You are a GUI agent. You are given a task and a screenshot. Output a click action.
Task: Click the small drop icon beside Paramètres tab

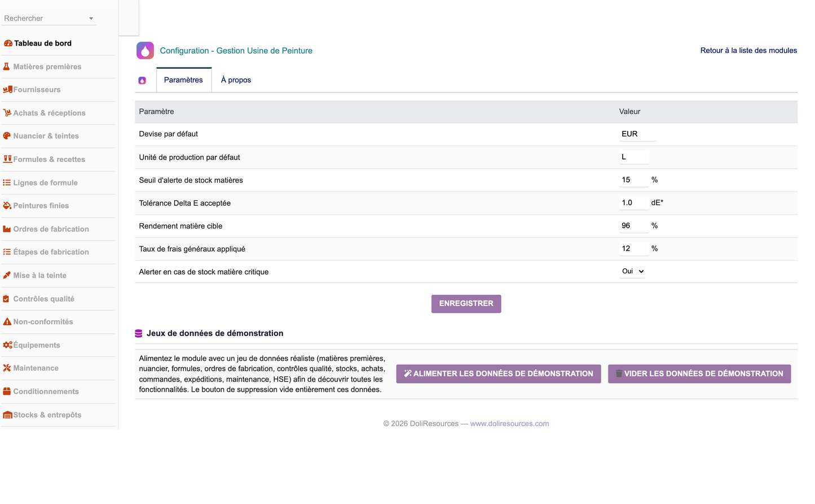(142, 81)
